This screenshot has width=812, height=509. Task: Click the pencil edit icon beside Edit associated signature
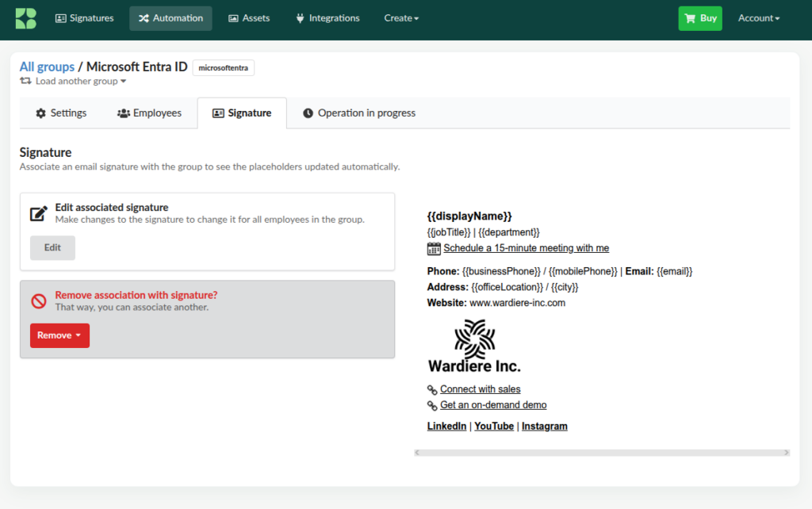[x=39, y=213]
